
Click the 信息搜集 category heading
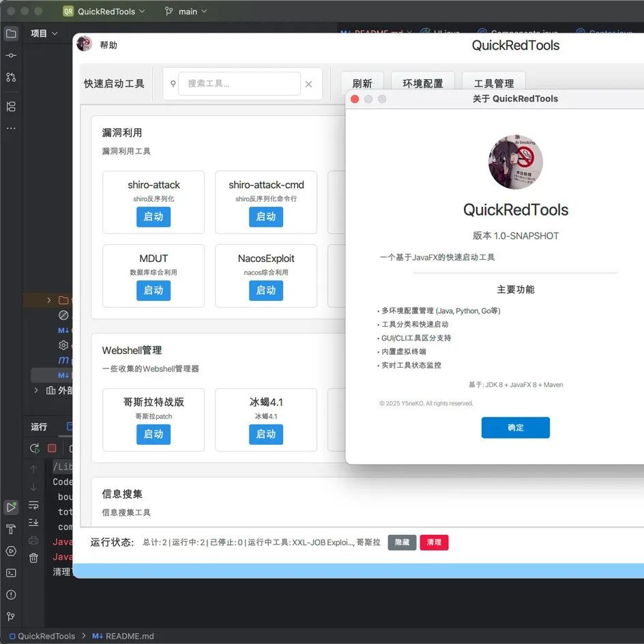pyautogui.click(x=122, y=494)
